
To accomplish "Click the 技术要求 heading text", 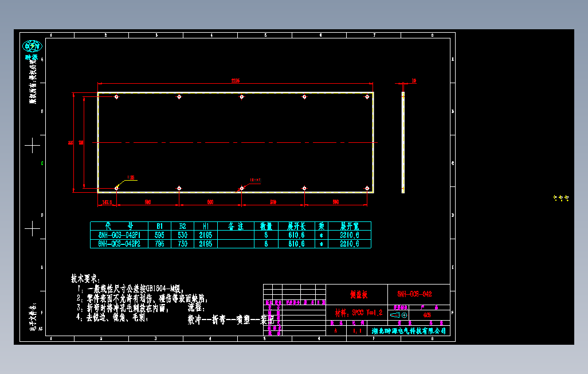I will click(85, 279).
